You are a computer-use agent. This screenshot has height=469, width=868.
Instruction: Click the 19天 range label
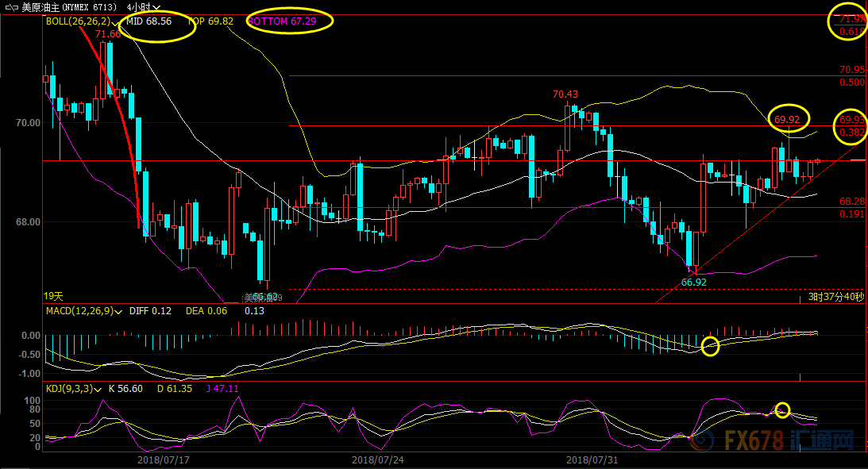point(53,297)
